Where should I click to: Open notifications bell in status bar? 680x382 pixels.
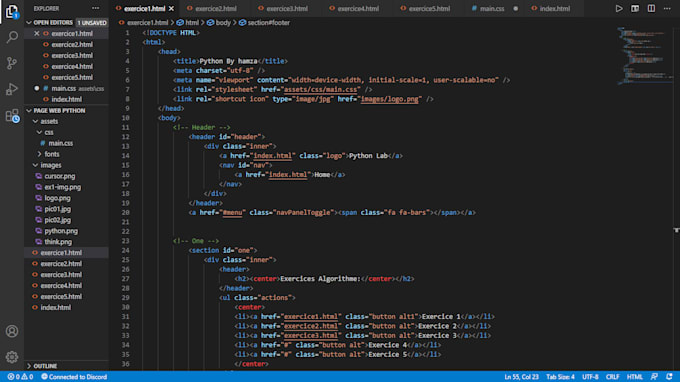click(669, 377)
